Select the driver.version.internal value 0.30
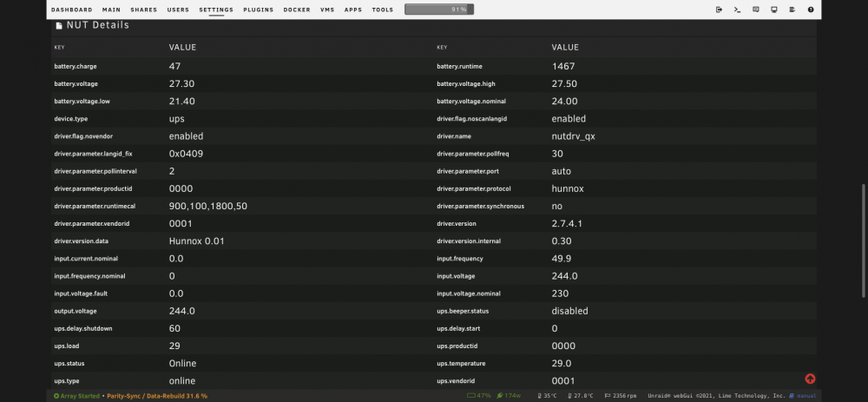 click(x=562, y=241)
